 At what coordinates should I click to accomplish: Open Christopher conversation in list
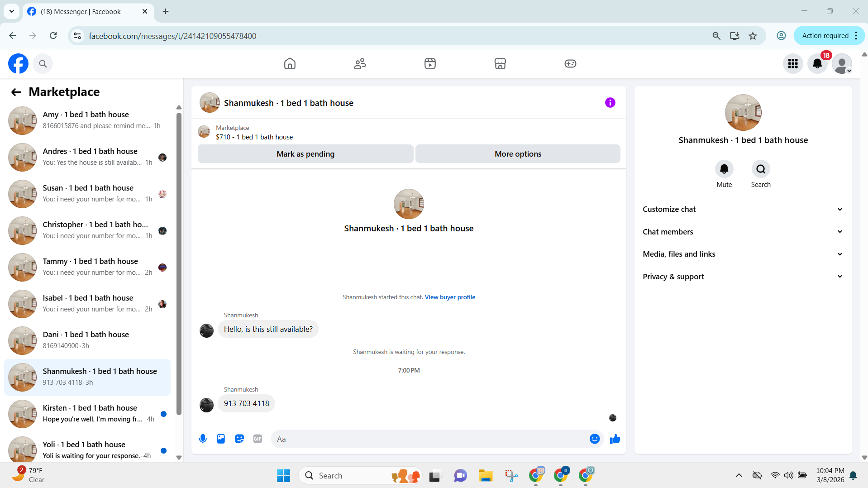click(87, 231)
